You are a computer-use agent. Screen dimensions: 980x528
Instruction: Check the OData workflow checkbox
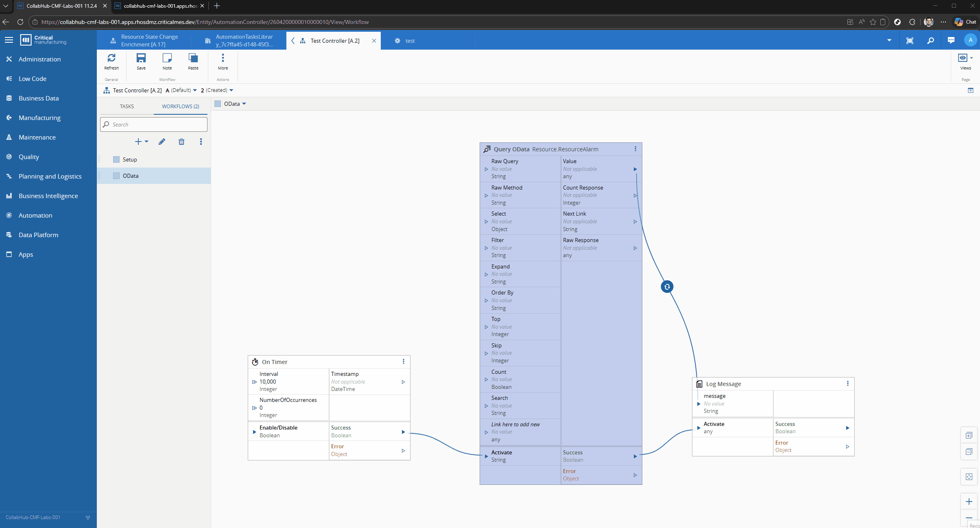point(116,175)
